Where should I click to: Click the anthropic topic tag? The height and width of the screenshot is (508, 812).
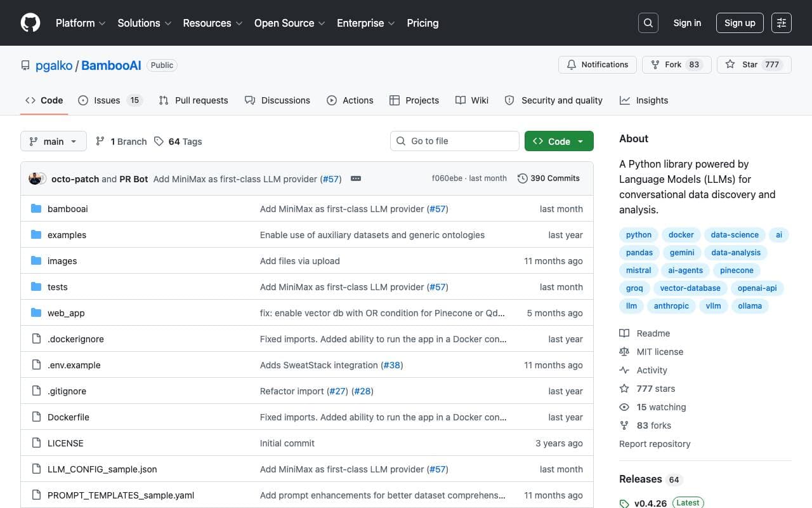[x=671, y=306]
